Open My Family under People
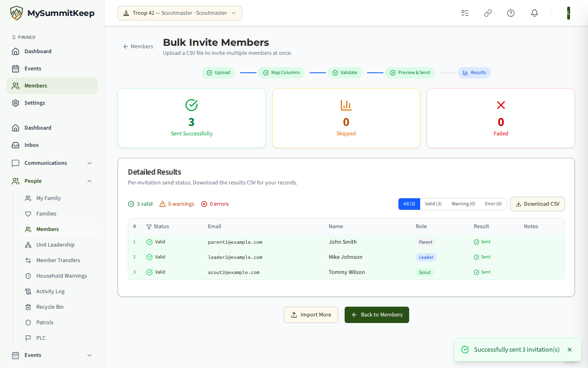Screen dimensions: 588x368 [x=59, y=198]
